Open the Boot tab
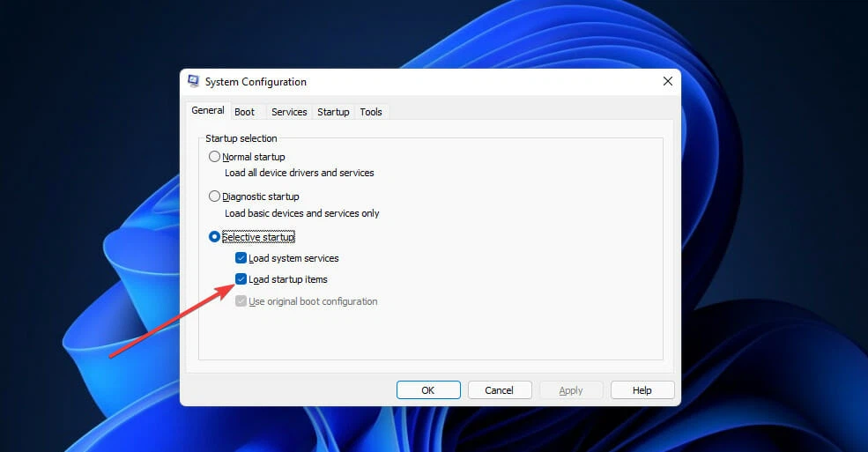Viewport: 868px width, 452px height. coord(245,112)
